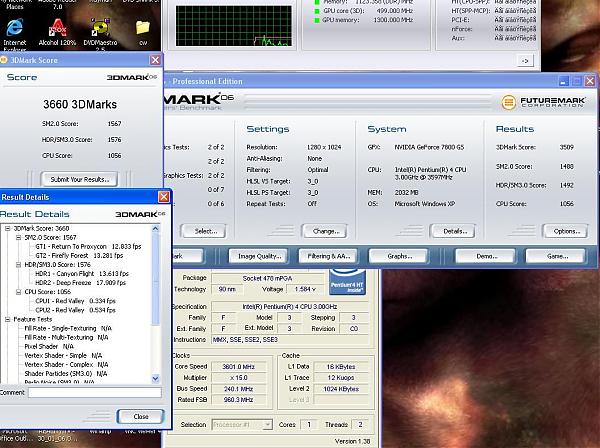Click the Rated FSB 960.3 MHz value
Screen dimensions: 600x448
tap(238, 400)
